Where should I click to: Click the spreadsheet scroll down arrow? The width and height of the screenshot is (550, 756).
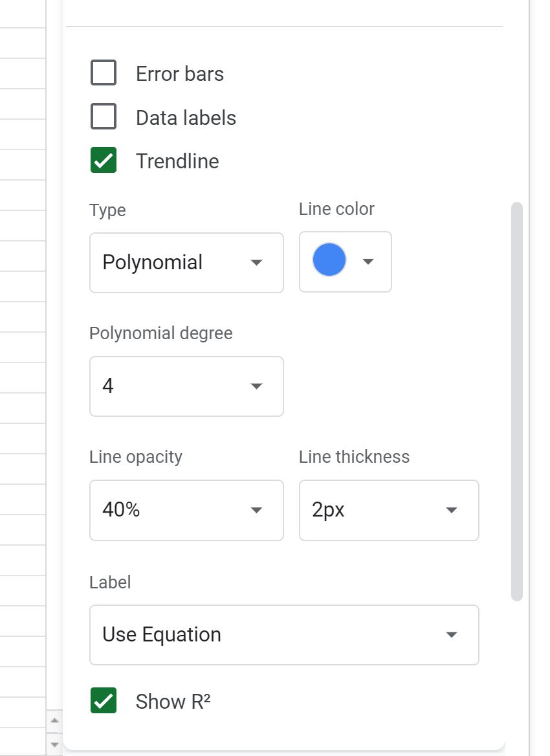point(54,744)
